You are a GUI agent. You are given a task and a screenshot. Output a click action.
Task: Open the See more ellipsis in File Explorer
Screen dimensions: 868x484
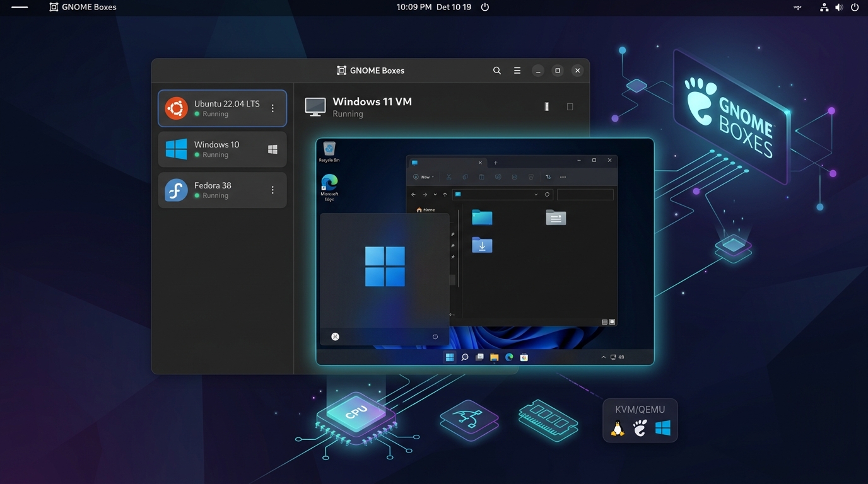coord(563,177)
